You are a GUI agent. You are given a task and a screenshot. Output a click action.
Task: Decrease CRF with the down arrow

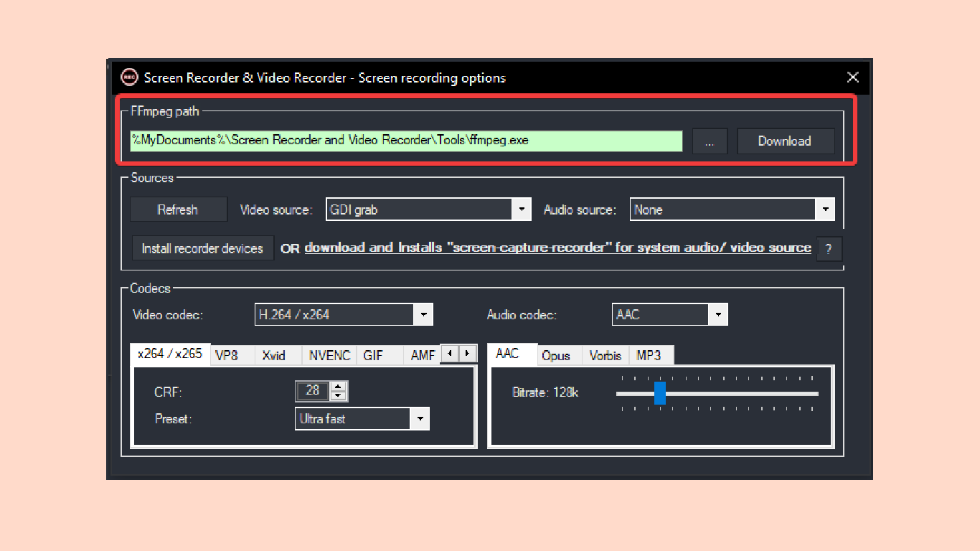coord(339,396)
